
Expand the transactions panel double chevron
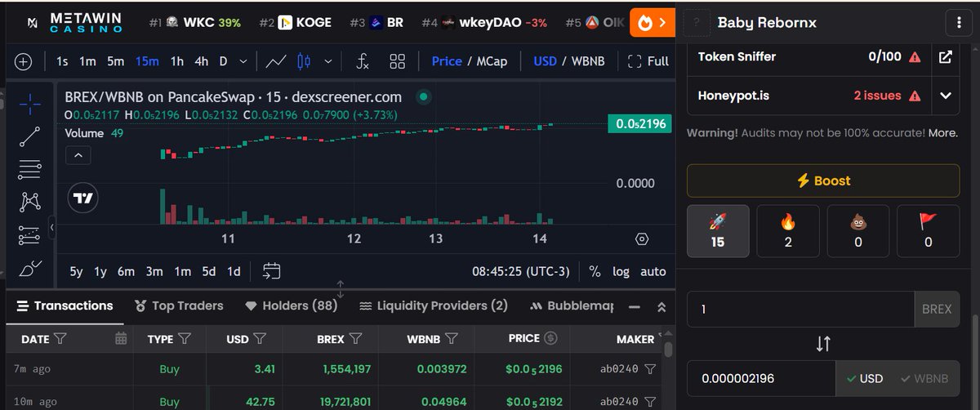click(x=661, y=307)
